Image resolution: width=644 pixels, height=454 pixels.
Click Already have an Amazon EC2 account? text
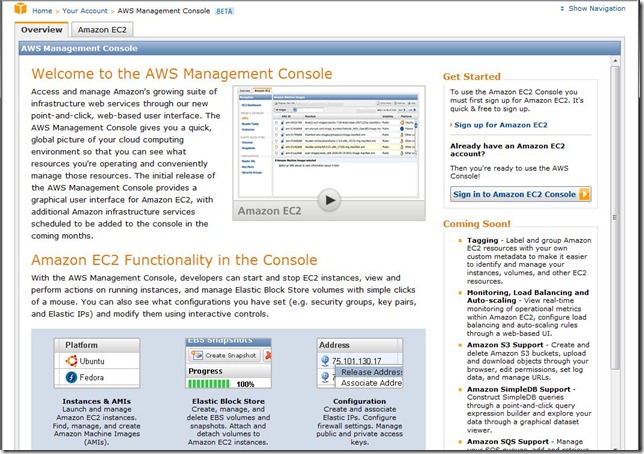[x=507, y=150]
